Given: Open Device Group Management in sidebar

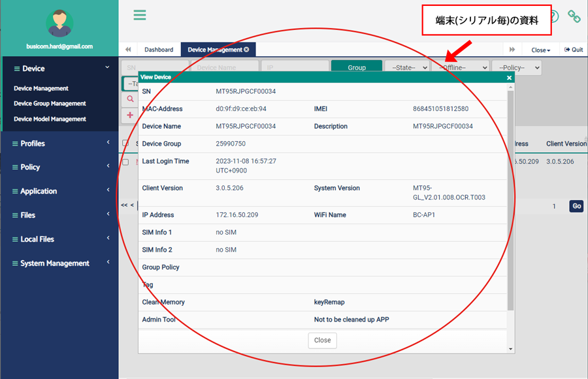Looking at the screenshot, I should coord(50,103).
